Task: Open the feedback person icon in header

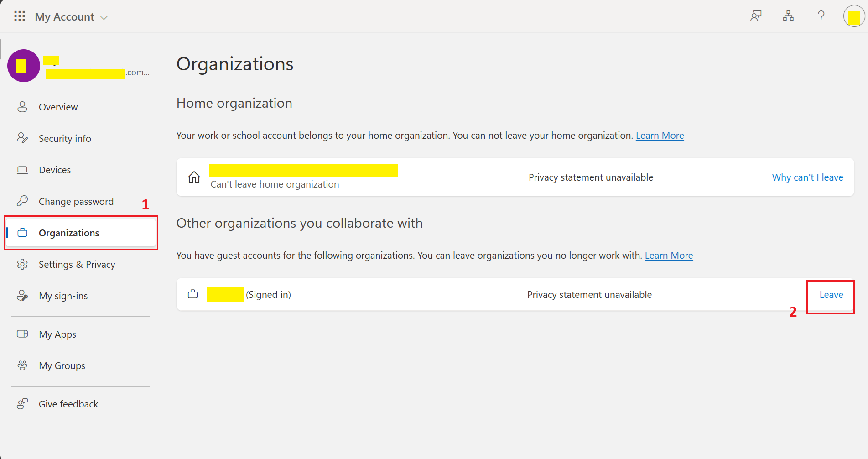Action: point(756,16)
